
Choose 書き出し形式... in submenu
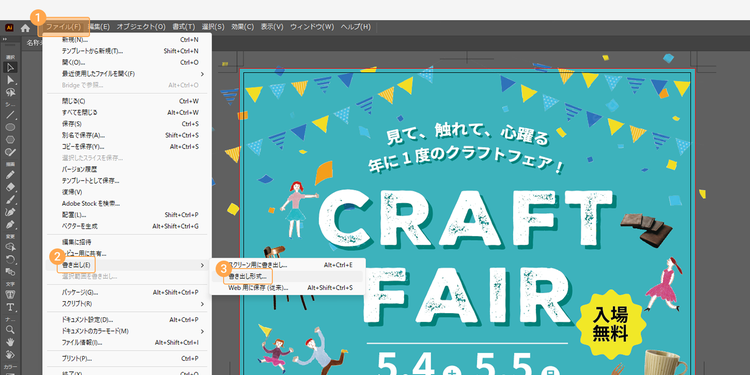(x=287, y=276)
